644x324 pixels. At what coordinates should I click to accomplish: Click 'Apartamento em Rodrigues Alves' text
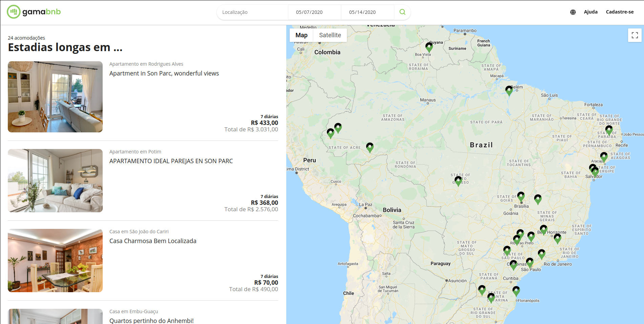[146, 64]
